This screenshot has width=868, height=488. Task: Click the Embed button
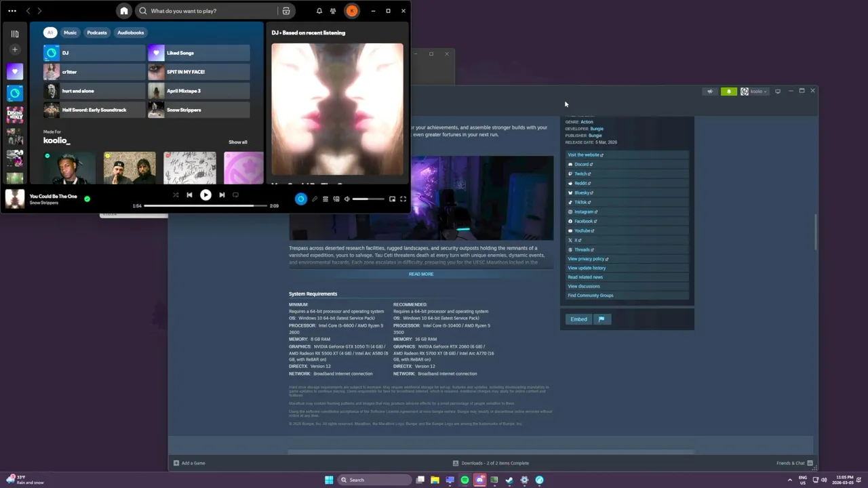(578, 319)
